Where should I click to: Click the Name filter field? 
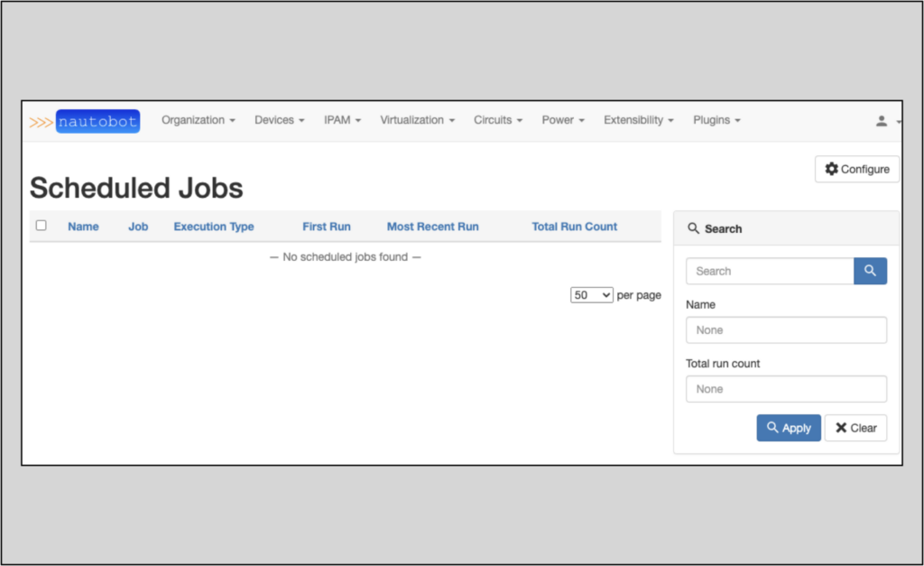pos(786,330)
